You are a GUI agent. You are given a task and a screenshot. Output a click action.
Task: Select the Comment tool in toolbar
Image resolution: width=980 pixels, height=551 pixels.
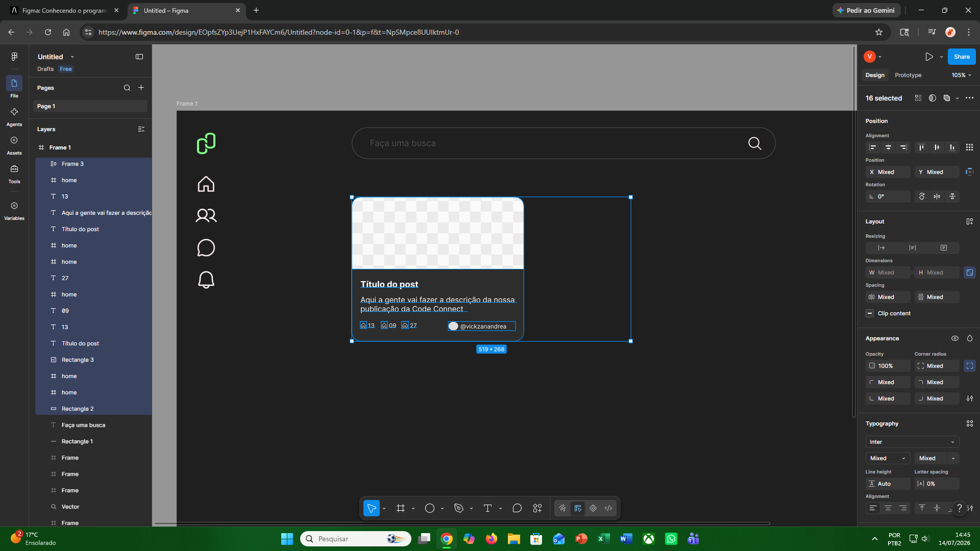tap(517, 508)
